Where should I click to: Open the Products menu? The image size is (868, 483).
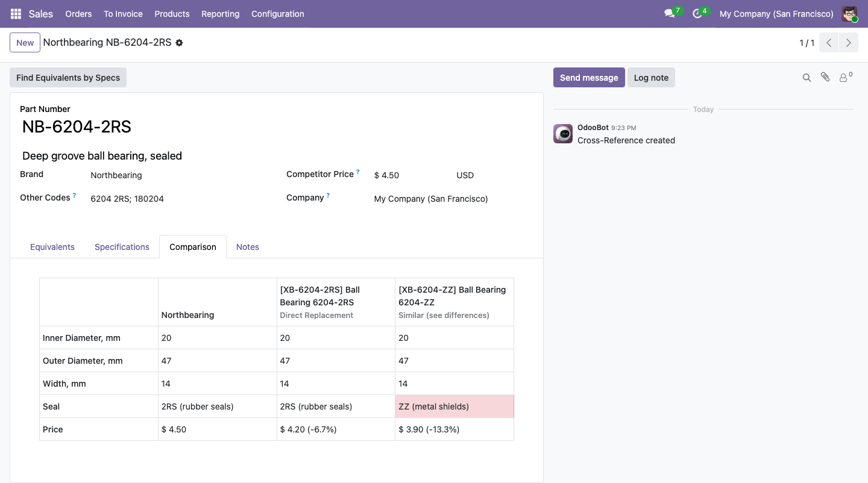(x=172, y=14)
